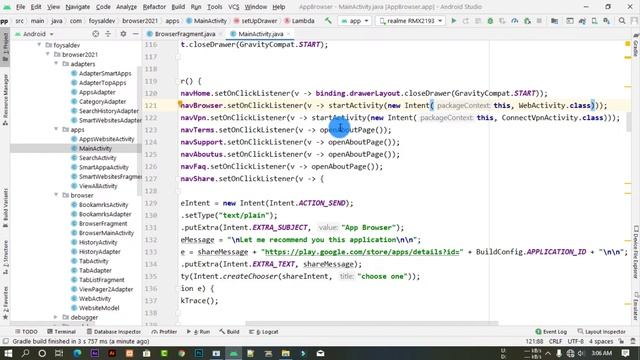Image resolution: width=640 pixels, height=360 pixels.
Task: Open the Analyze menu
Action: pos(126,7)
